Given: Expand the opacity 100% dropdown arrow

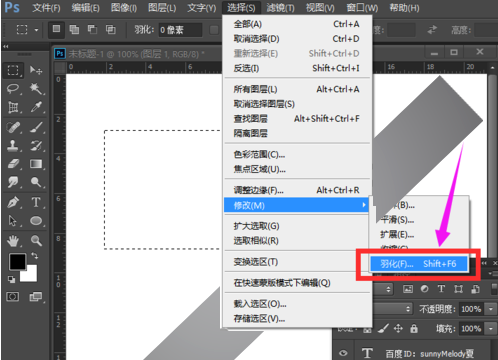Looking at the screenshot, I should (x=491, y=309).
